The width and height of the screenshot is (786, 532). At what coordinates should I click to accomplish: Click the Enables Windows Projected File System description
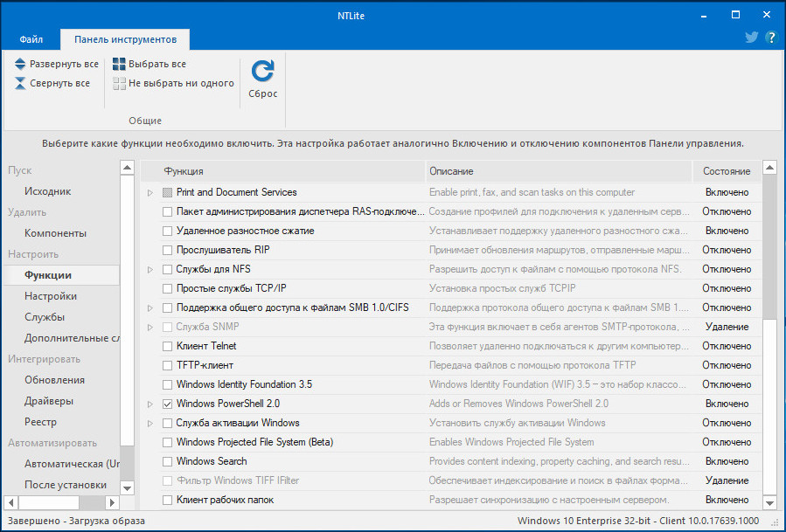pos(511,442)
